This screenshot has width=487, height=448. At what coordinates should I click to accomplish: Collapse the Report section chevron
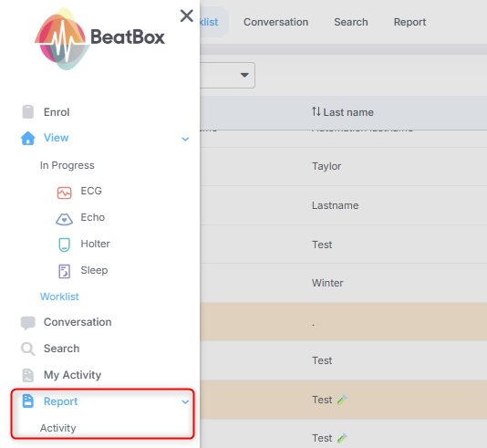click(x=185, y=401)
